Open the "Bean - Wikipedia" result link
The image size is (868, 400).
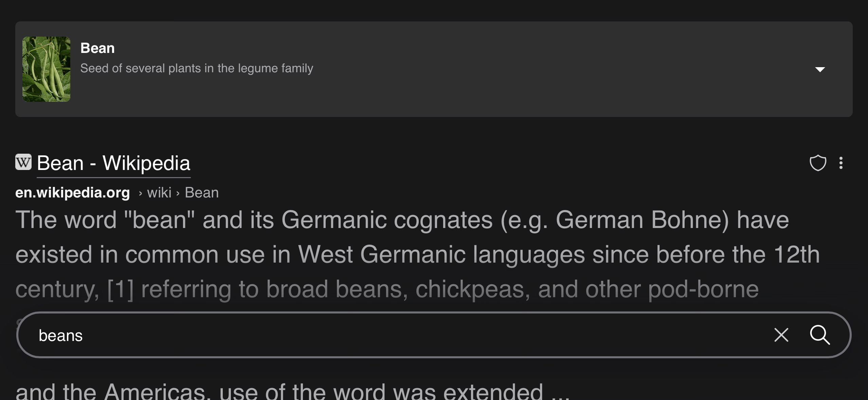[x=113, y=163]
